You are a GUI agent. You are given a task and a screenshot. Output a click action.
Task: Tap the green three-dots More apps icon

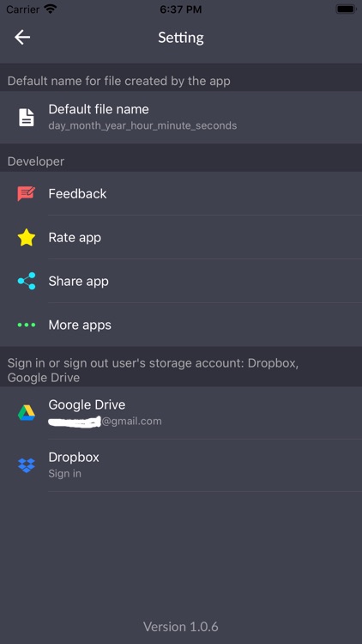tap(27, 325)
